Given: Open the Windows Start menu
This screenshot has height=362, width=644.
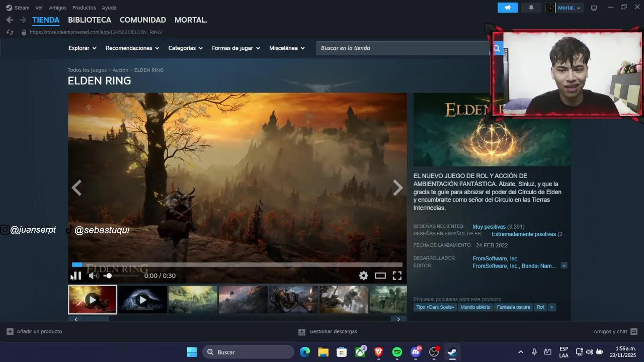Looking at the screenshot, I should click(x=192, y=352).
